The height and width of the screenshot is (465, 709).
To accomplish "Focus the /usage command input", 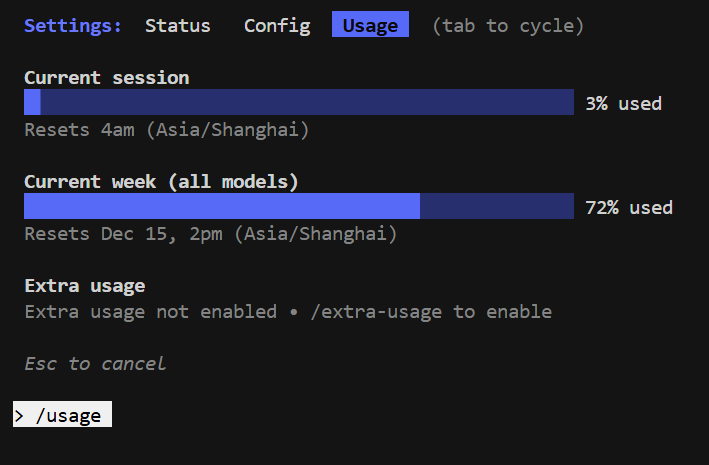I will [69, 416].
